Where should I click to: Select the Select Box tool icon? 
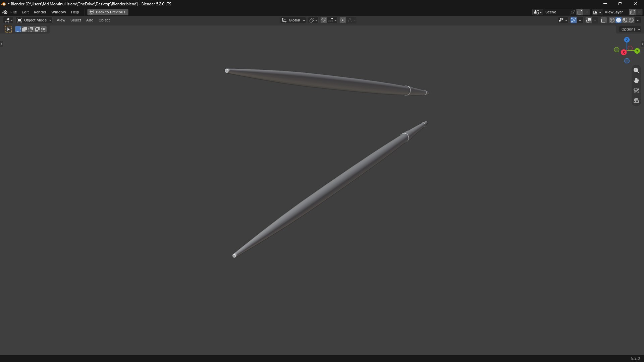coord(8,29)
